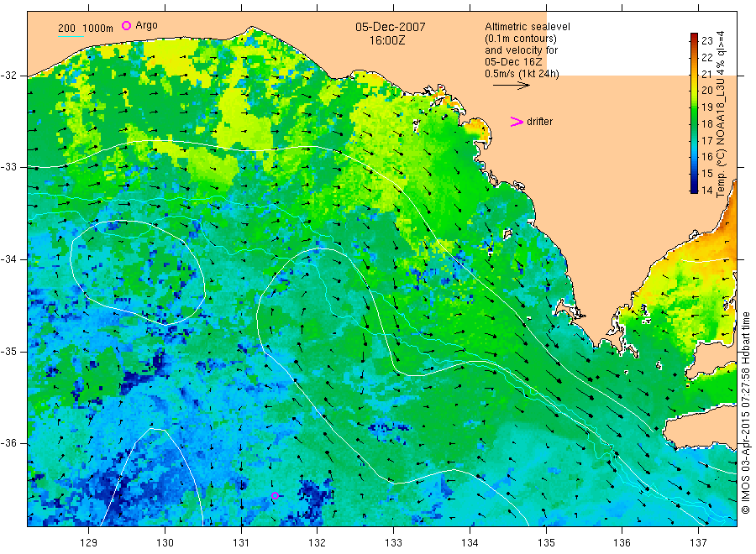
Task: Click the longitude label 132
Action: tap(318, 542)
